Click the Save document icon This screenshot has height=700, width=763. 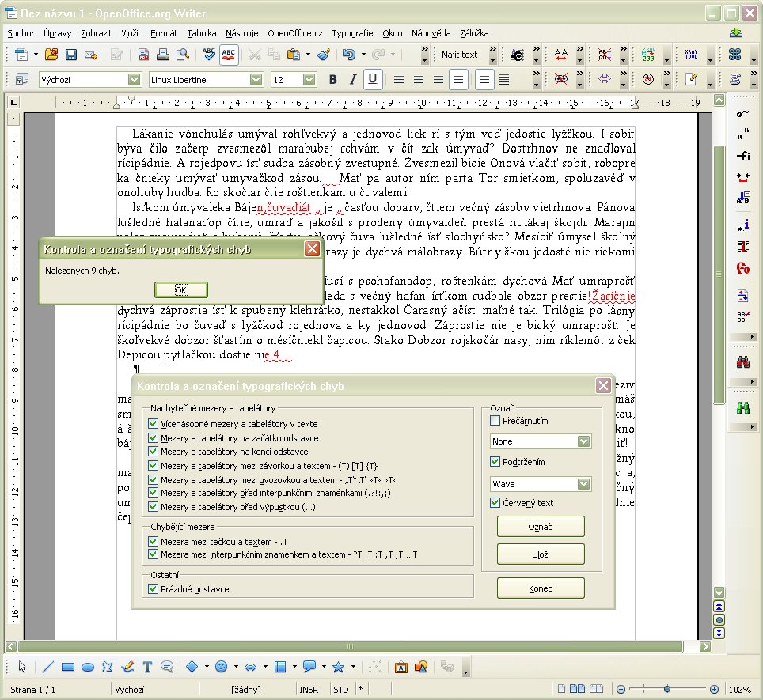pos(71,55)
